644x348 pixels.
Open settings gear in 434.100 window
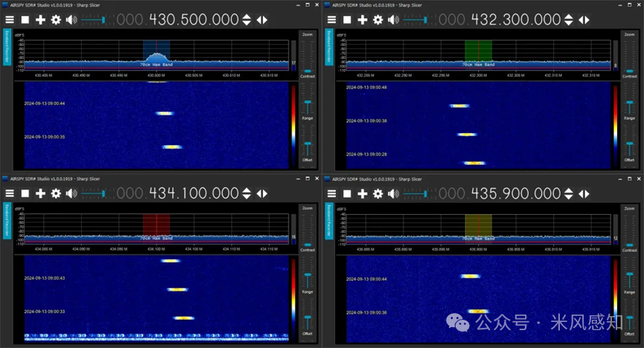(x=56, y=193)
